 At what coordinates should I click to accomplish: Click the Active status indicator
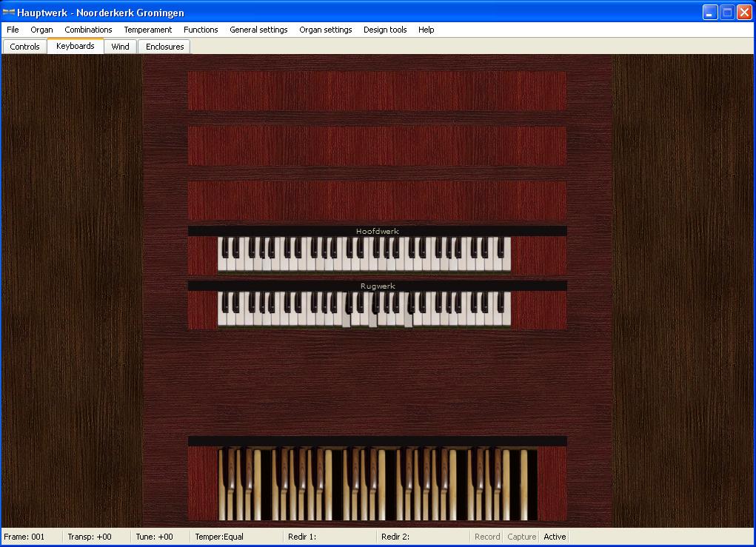tap(555, 537)
